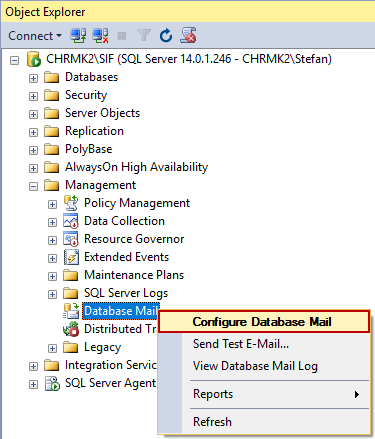Select the Maintenance Plans label
The image size is (375, 439).
click(134, 275)
